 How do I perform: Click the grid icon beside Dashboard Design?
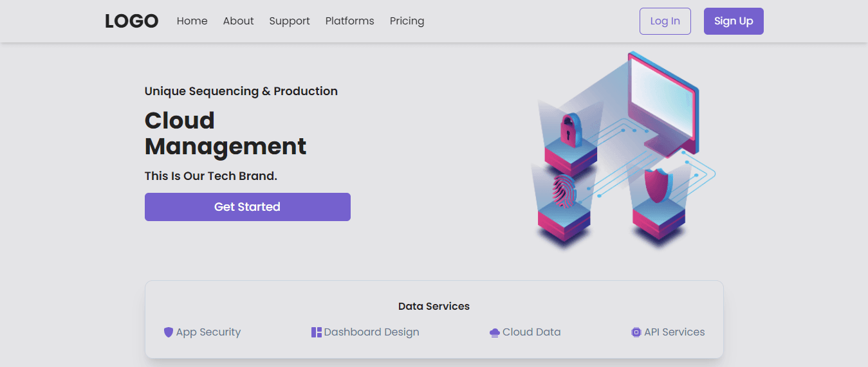coord(317,332)
